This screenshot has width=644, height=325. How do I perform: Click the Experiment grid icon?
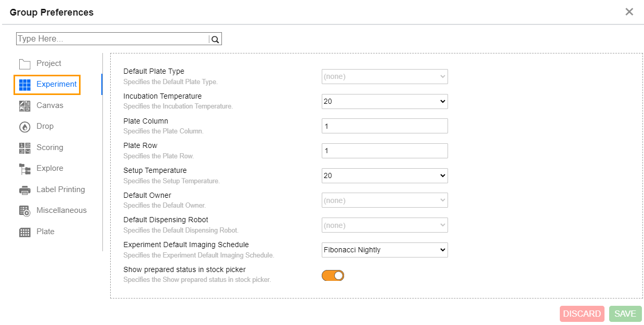[25, 85]
